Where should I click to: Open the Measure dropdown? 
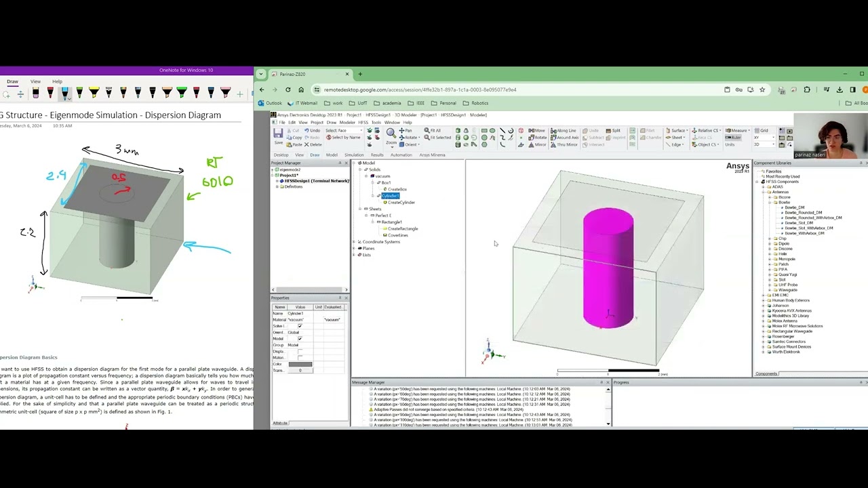point(738,131)
